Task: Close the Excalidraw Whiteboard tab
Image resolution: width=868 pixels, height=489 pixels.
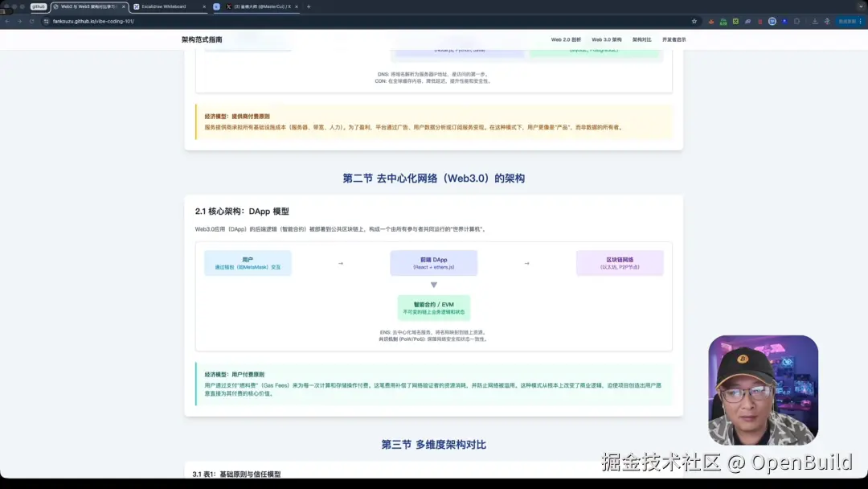Action: (204, 6)
